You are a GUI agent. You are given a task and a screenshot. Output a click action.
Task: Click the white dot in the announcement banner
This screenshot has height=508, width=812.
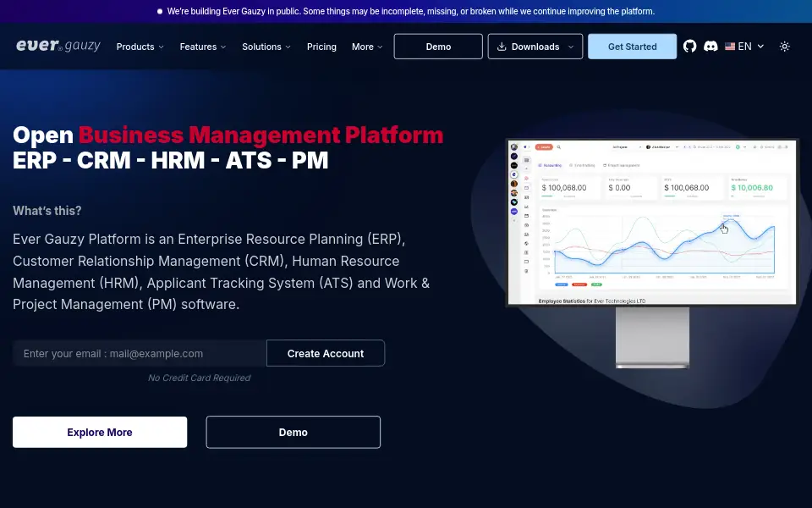click(x=160, y=11)
